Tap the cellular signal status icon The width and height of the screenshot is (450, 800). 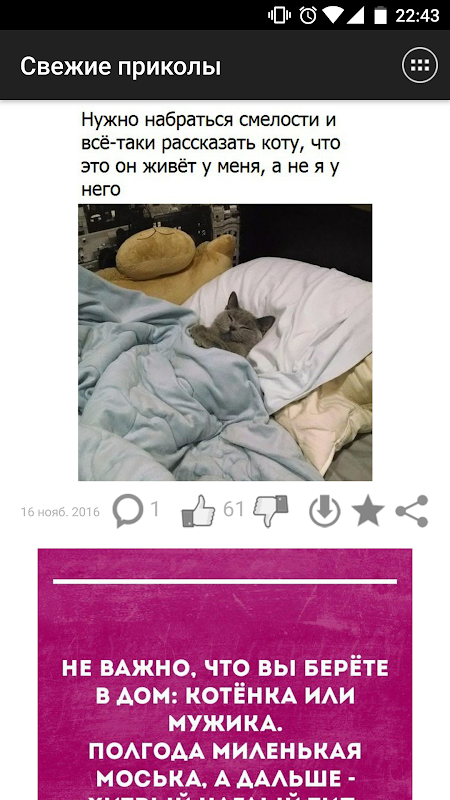(355, 15)
